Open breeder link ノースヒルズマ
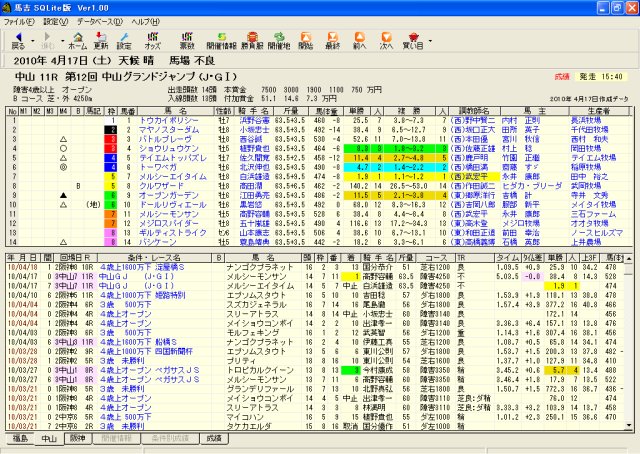 [597, 233]
